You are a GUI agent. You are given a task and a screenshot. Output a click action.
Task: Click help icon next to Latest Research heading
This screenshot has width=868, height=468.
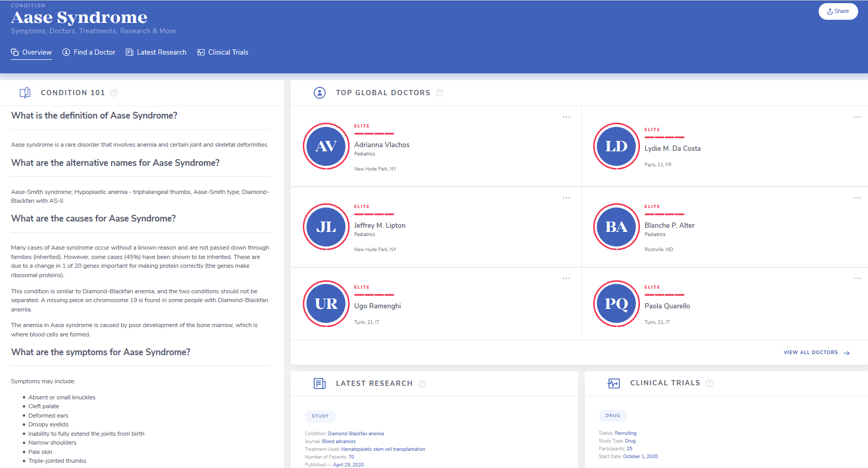click(422, 384)
